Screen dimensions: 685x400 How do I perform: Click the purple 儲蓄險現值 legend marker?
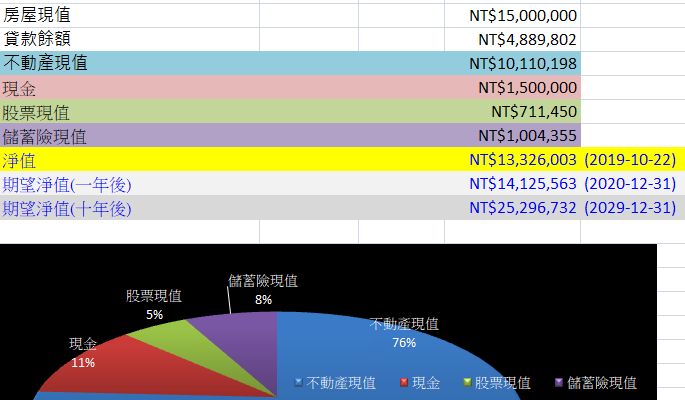click(x=559, y=383)
